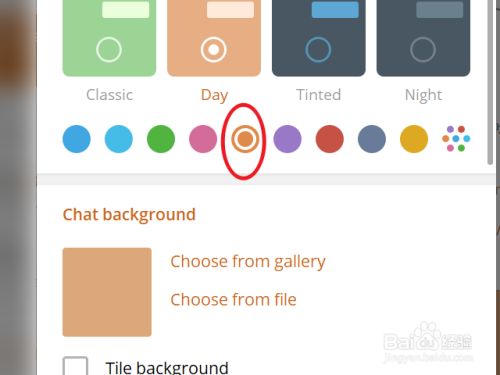Click the Choose from gallery link
The image size is (500, 375).
248,262
